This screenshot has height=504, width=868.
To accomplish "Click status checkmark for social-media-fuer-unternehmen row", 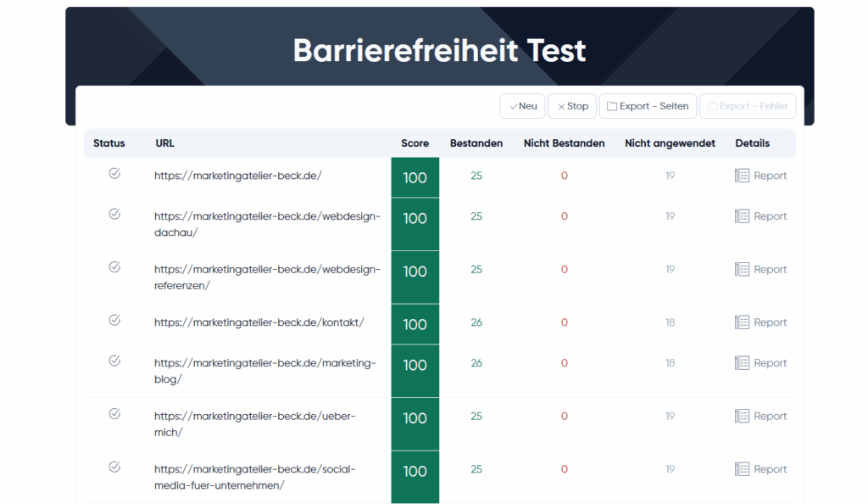I will pos(114,467).
